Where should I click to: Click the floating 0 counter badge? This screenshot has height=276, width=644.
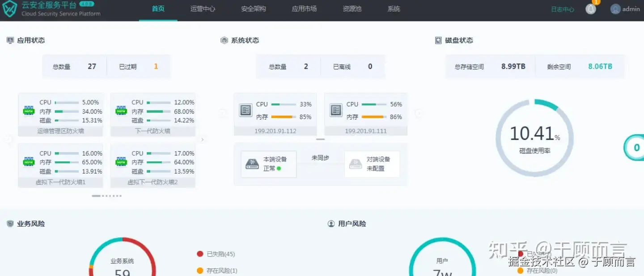point(635,148)
